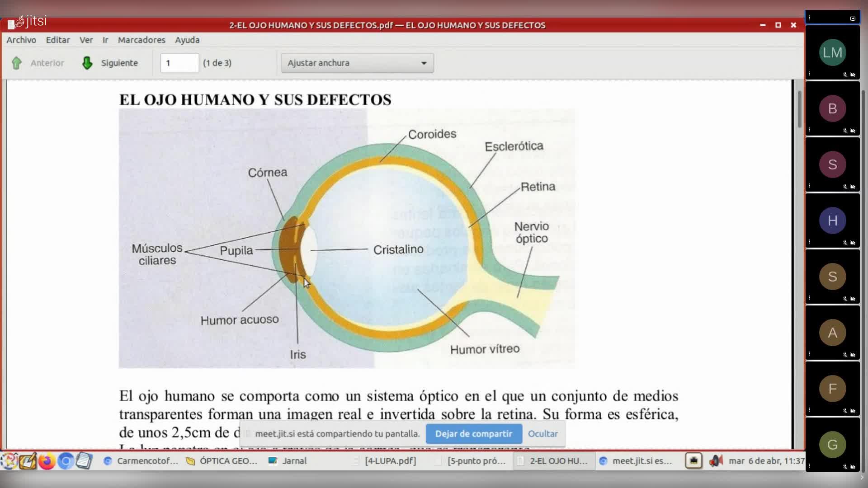Screen dimensions: 868x488
Task: Launch the Chromium icon in the taskbar
Action: pyautogui.click(x=66, y=461)
